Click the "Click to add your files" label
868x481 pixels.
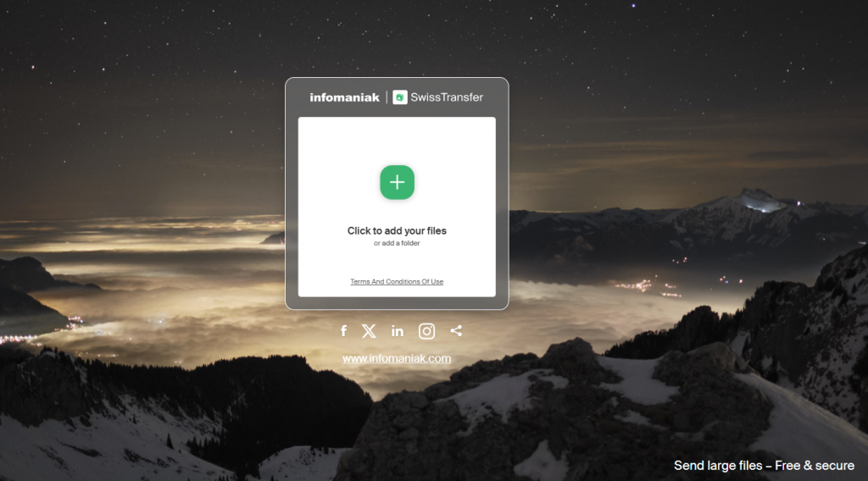coord(397,230)
